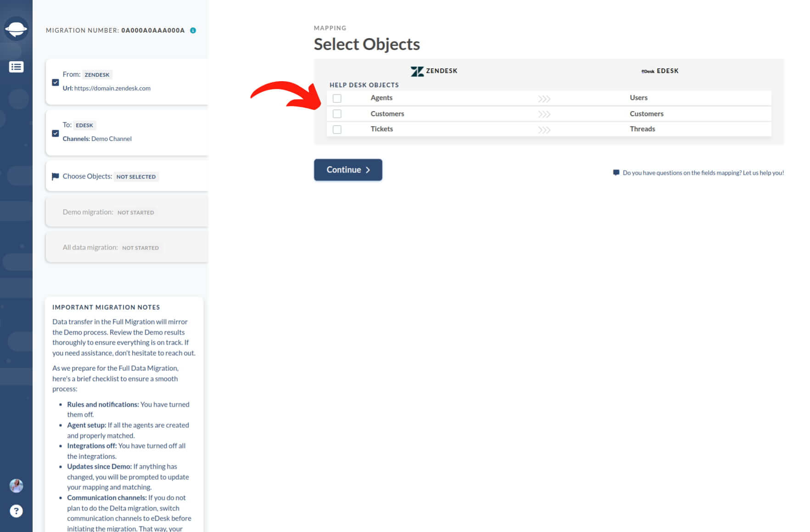Click the https://domain.zendesk.com URL text
Screen dimensions: 810x532
112,88
